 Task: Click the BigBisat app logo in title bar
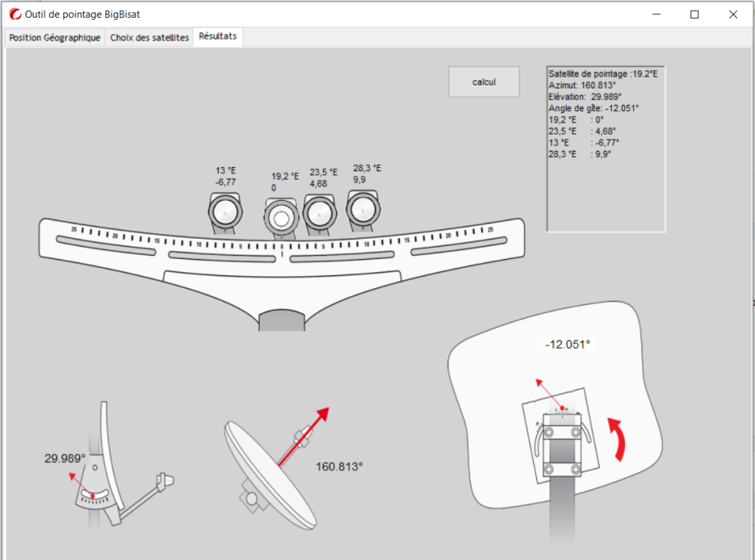click(14, 14)
